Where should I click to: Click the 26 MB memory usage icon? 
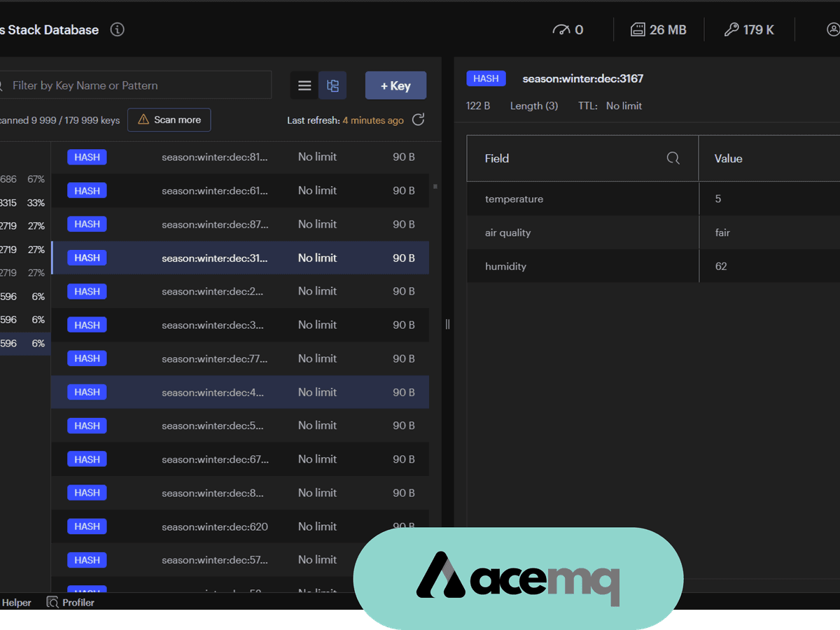[637, 29]
